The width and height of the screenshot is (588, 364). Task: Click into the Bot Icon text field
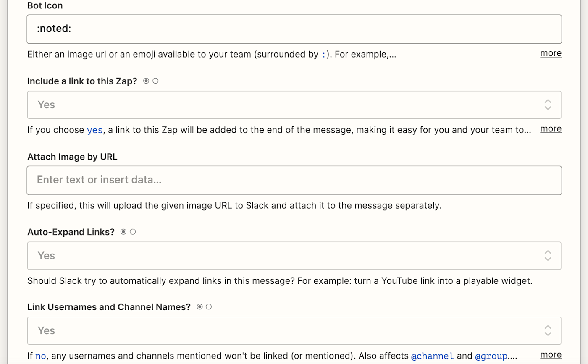point(294,29)
